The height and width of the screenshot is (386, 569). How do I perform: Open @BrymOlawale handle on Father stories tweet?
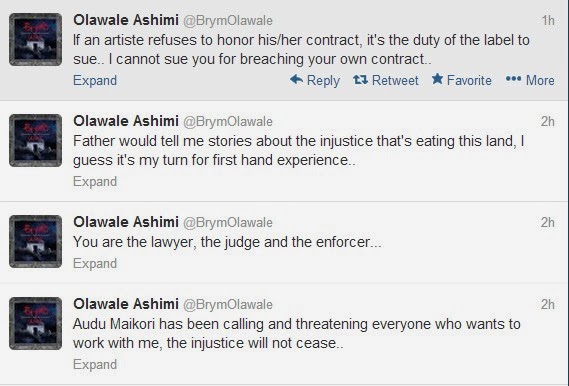pyautogui.click(x=228, y=122)
